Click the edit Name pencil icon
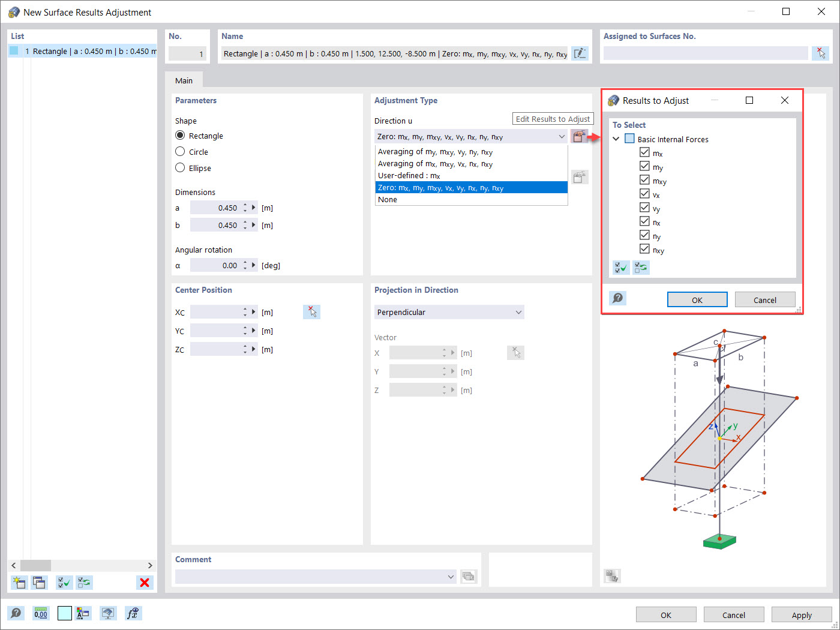This screenshot has height=630, width=840. coord(580,53)
